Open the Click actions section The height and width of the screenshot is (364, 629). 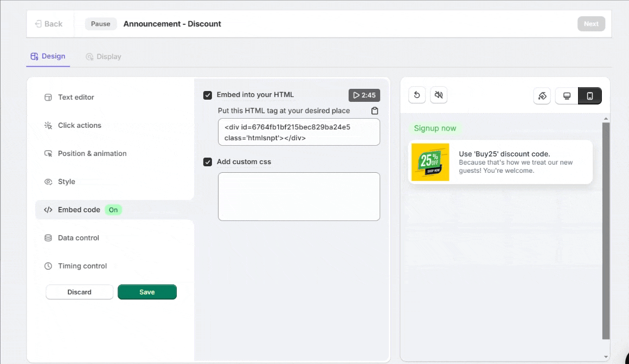click(79, 126)
